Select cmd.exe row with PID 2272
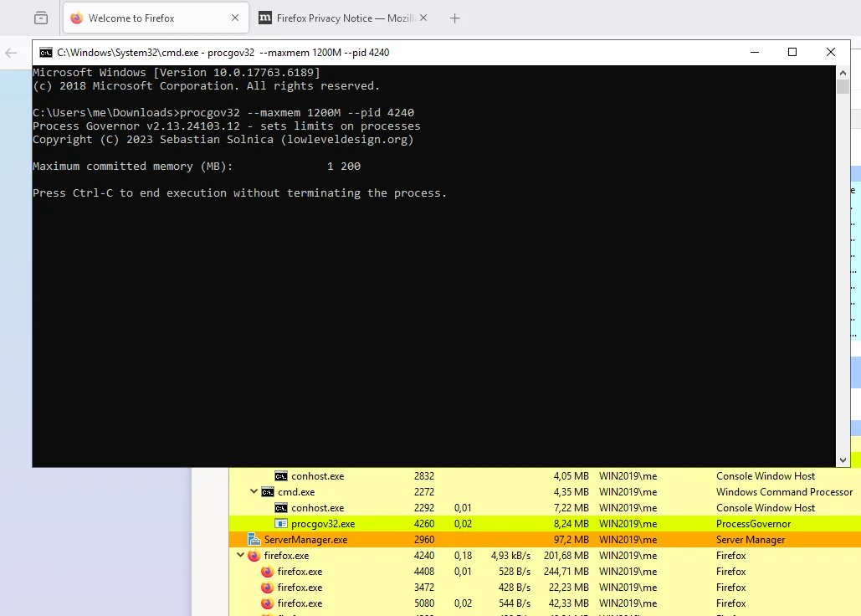The width and height of the screenshot is (861, 616). (545, 492)
